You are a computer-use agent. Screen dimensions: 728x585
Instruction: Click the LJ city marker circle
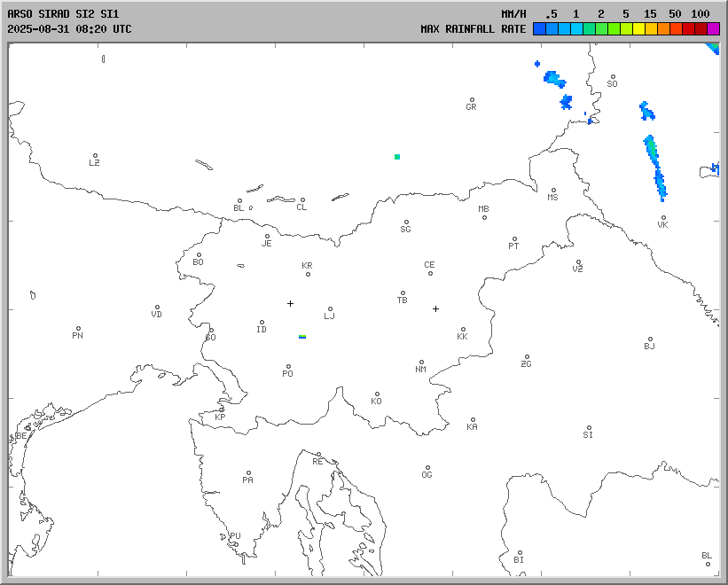pyautogui.click(x=330, y=309)
